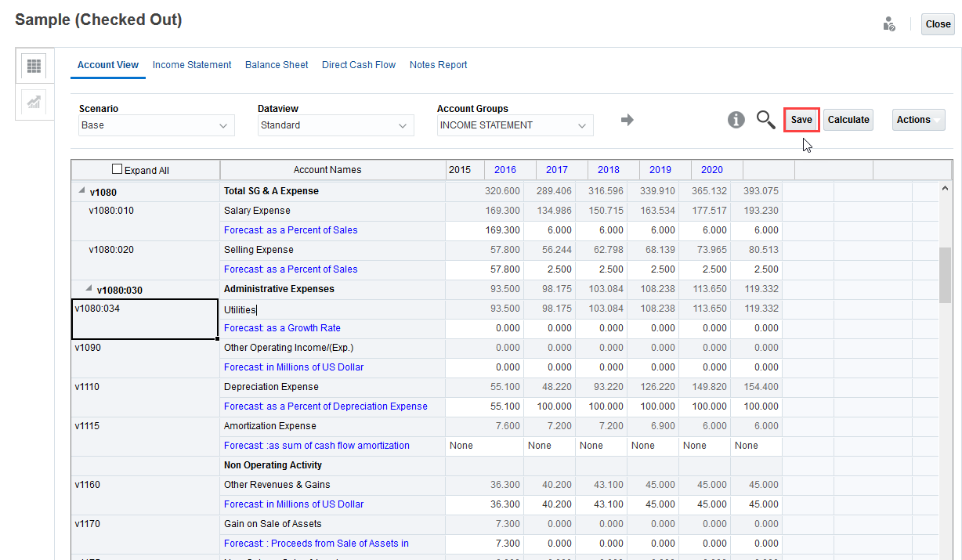Open the Scenario dropdown

pyautogui.click(x=157, y=125)
